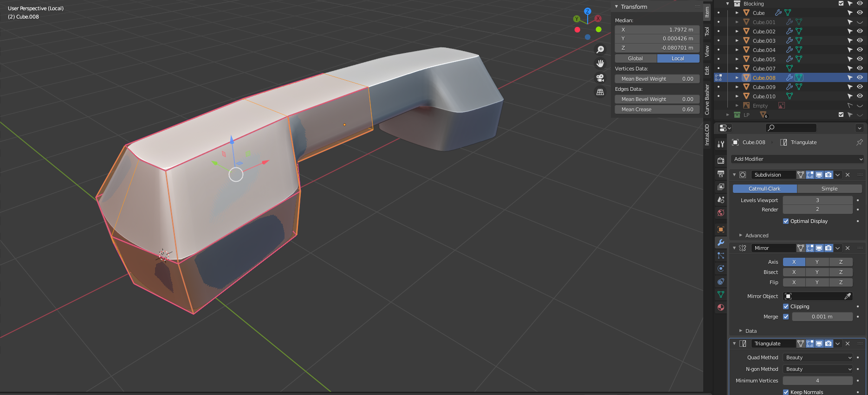Viewport: 868px width, 395px height.
Task: Open the Add Modifier dropdown
Action: click(x=797, y=159)
